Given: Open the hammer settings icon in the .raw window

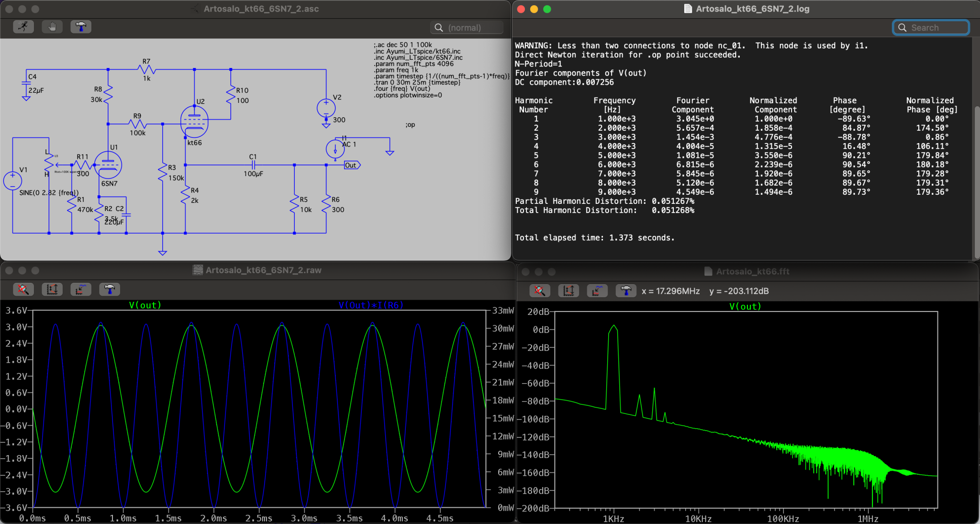Looking at the screenshot, I should (x=110, y=289).
